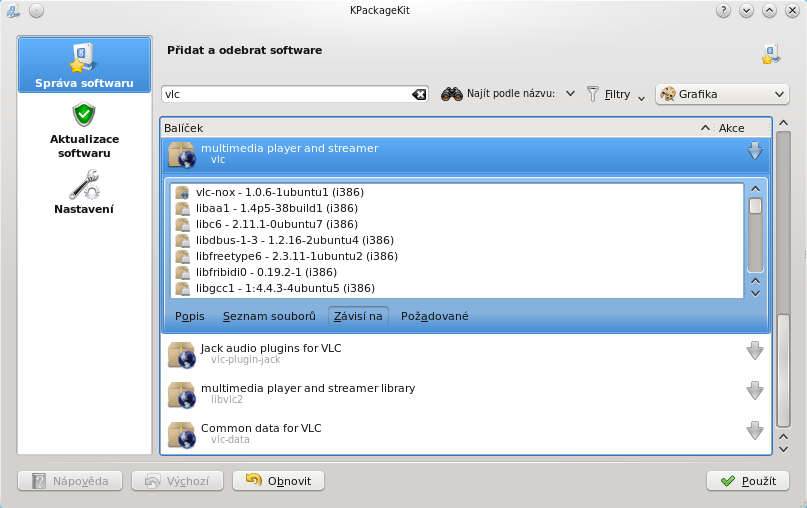Click the Výchozí button
The width and height of the screenshot is (807, 508).
coord(178,481)
